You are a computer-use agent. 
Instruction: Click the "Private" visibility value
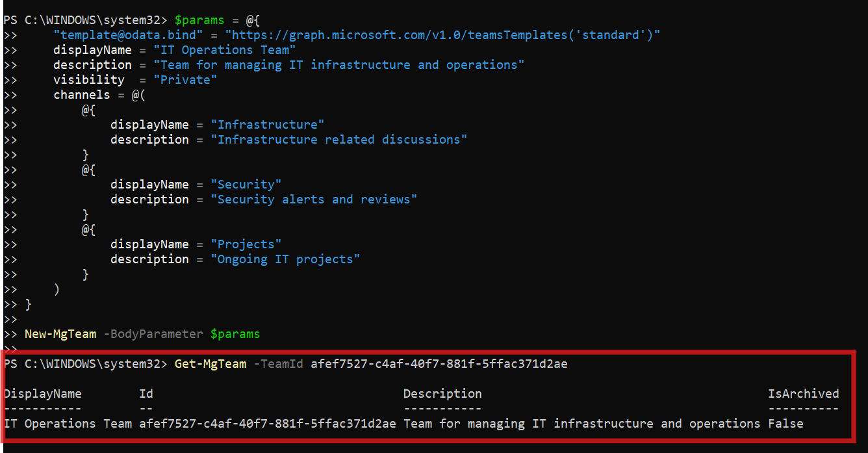click(x=185, y=79)
